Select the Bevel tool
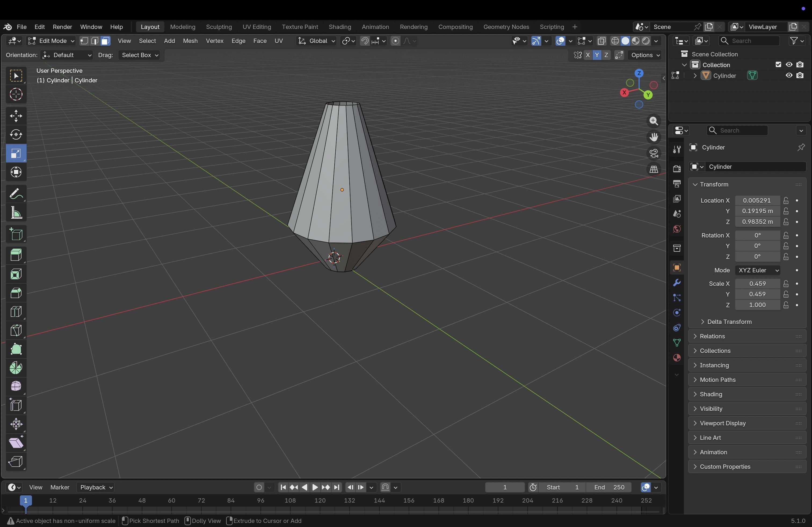Screen dimensions: 812x527 (16, 293)
